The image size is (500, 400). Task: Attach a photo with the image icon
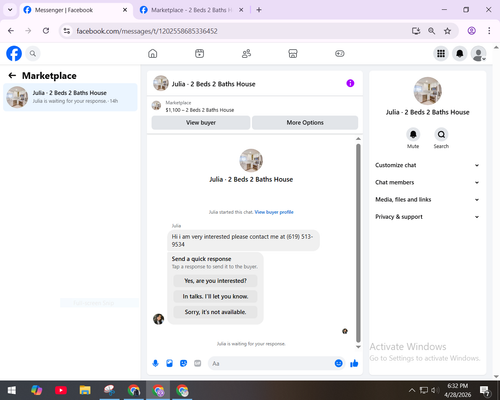coord(169,363)
